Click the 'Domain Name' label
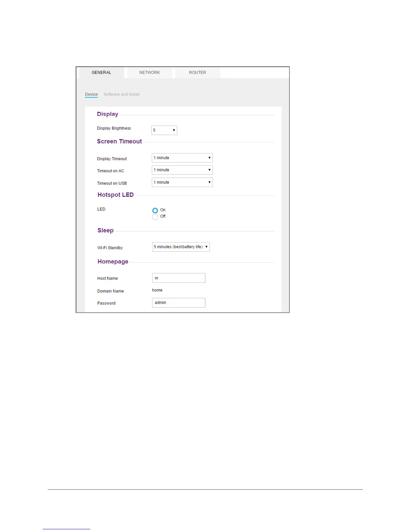 pos(110,291)
